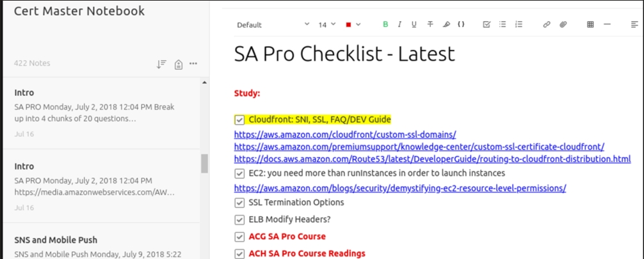The height and width of the screenshot is (259, 644).
Task: Insert a bulleted list
Action: point(503,25)
